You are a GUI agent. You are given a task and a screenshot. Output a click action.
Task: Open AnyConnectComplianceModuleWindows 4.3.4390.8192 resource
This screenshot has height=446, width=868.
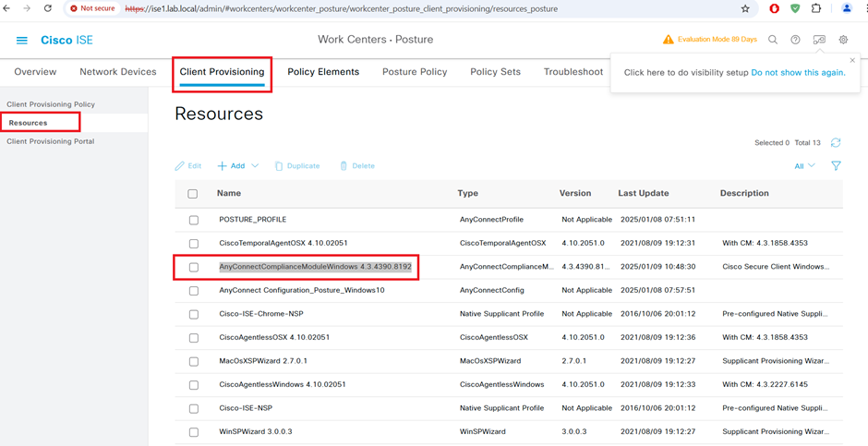click(x=315, y=267)
